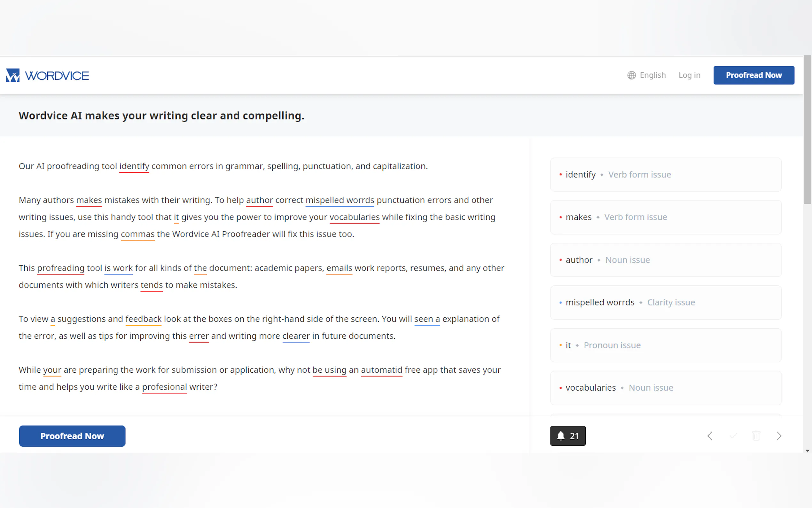The width and height of the screenshot is (812, 508).
Task: Open the "vocabularies" Noun issue card
Action: click(665, 388)
